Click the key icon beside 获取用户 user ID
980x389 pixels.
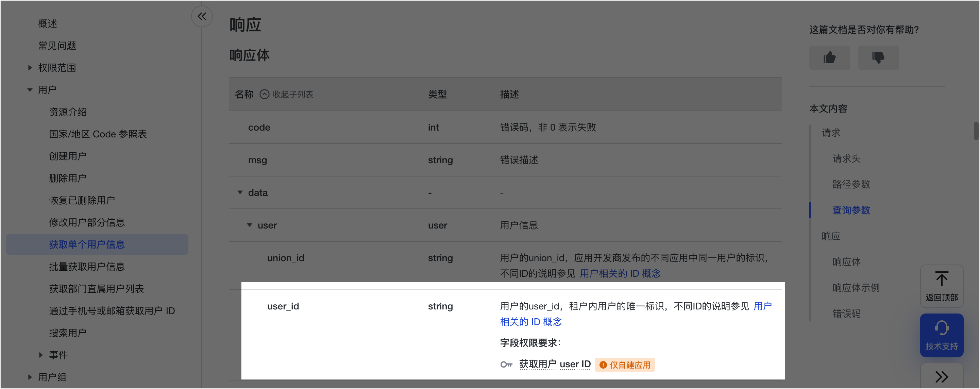tap(506, 365)
